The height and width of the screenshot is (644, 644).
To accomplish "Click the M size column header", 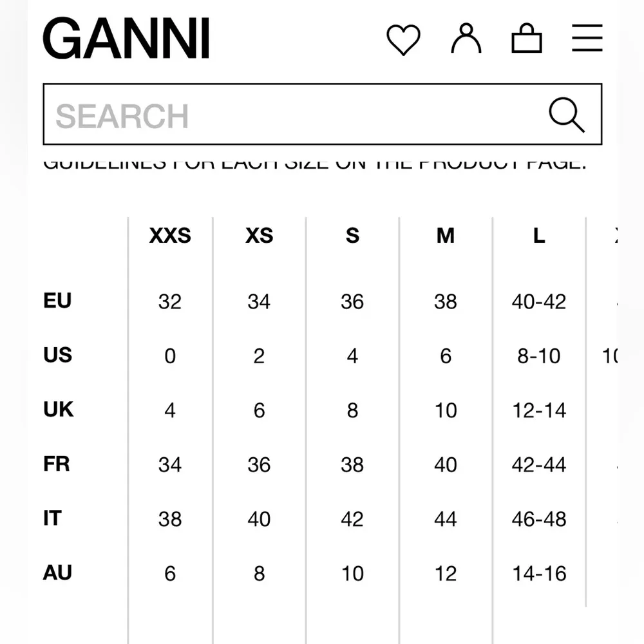I will [x=445, y=236].
